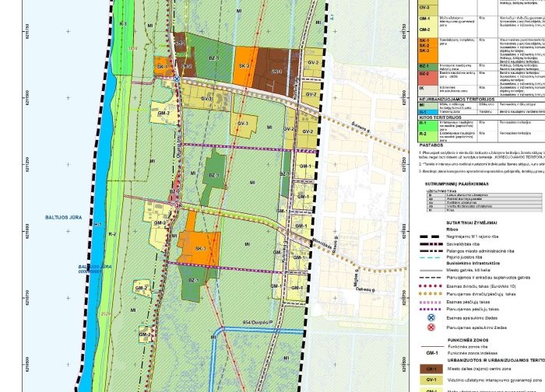Click the SUTARTINIAI ŽYMĖJIMAI heading
Image resolution: width=545 pixels, height=392 pixels.
(x=471, y=223)
